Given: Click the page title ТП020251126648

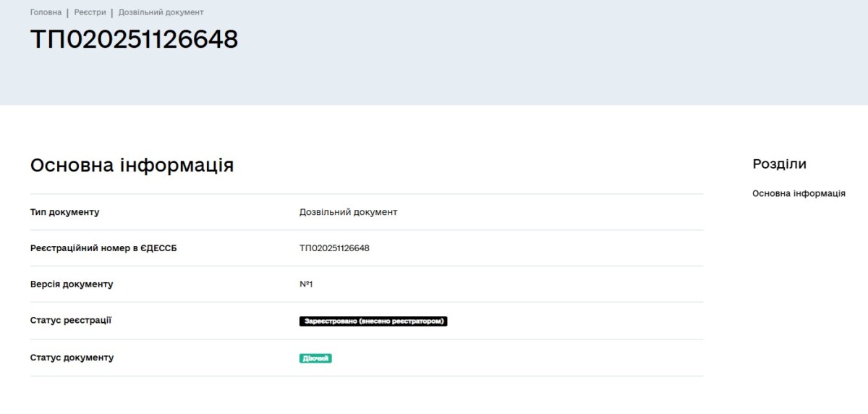Looking at the screenshot, I should [x=134, y=40].
